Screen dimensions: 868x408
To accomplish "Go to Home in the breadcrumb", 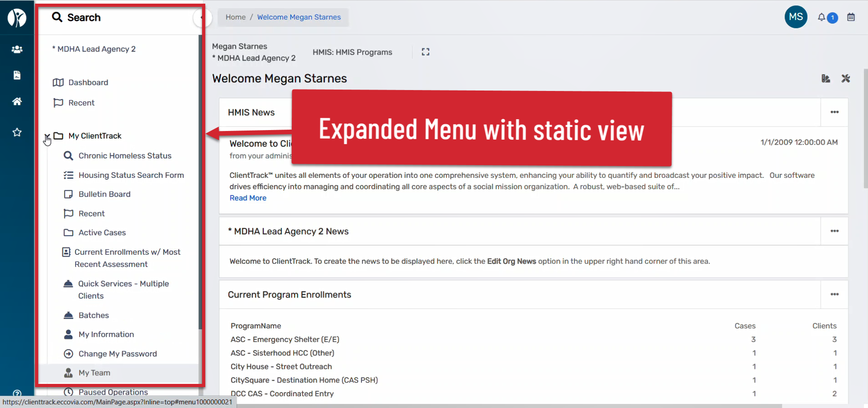I will pos(235,17).
